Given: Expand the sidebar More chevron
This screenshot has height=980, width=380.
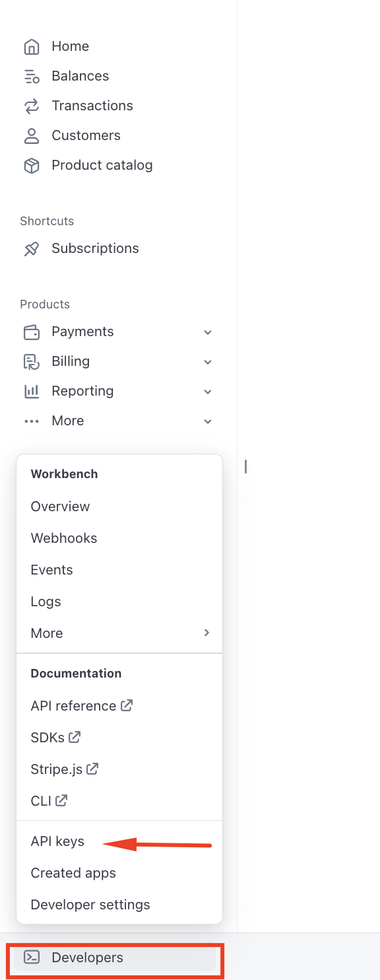Looking at the screenshot, I should coord(208,421).
